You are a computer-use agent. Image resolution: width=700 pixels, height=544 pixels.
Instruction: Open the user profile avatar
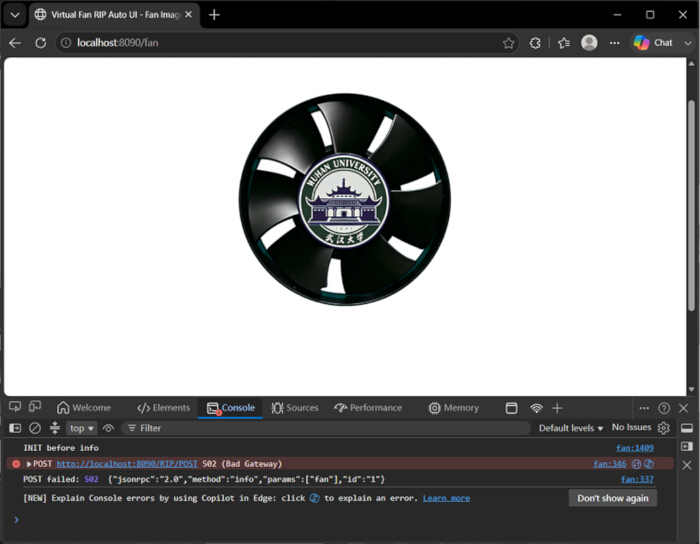click(x=589, y=43)
